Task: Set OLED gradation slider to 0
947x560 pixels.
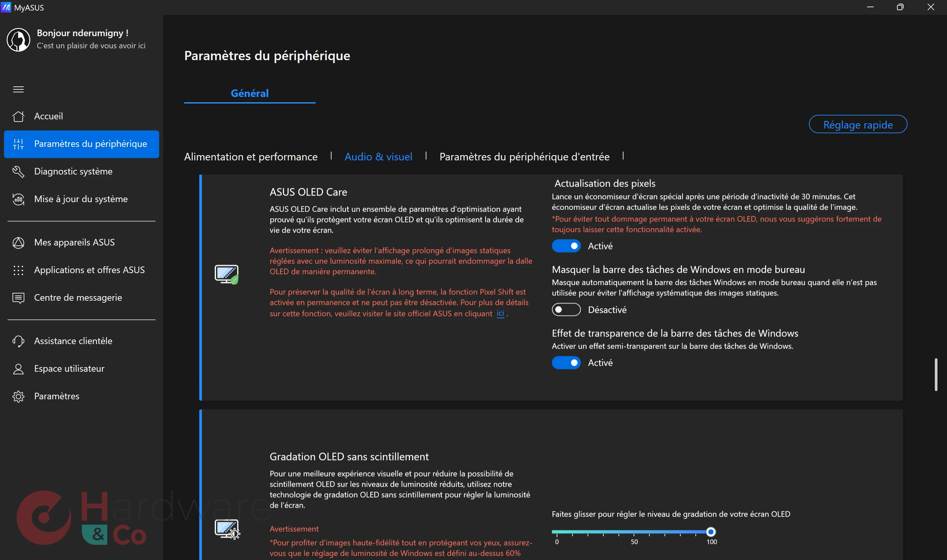Action: (557, 532)
